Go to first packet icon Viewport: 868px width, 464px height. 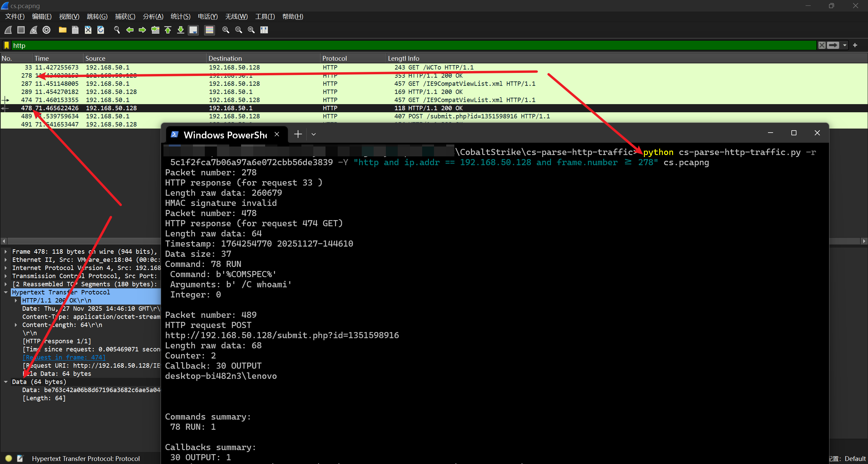click(168, 30)
